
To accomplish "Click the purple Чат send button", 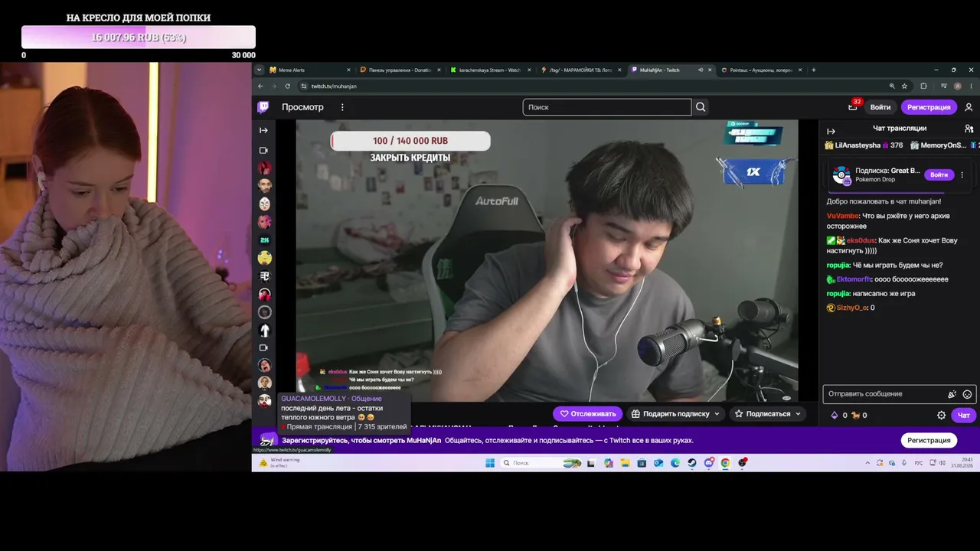I will click(x=964, y=416).
